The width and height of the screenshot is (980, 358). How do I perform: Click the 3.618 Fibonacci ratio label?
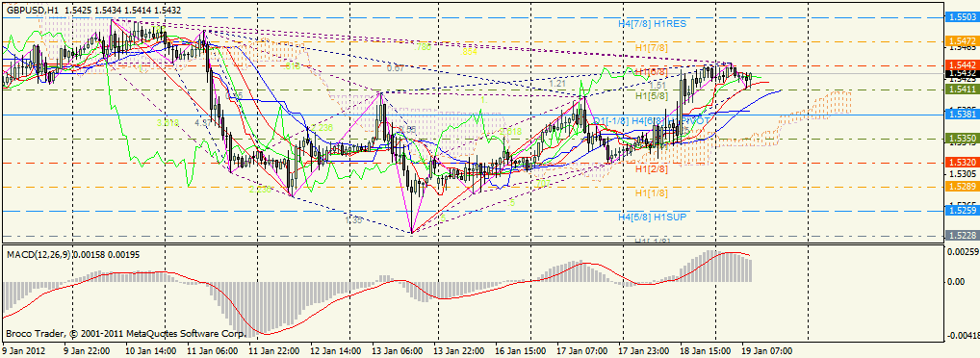coord(168,123)
